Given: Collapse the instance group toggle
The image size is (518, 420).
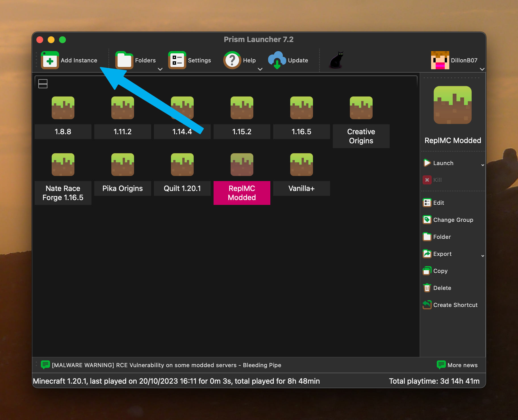Looking at the screenshot, I should pyautogui.click(x=43, y=84).
